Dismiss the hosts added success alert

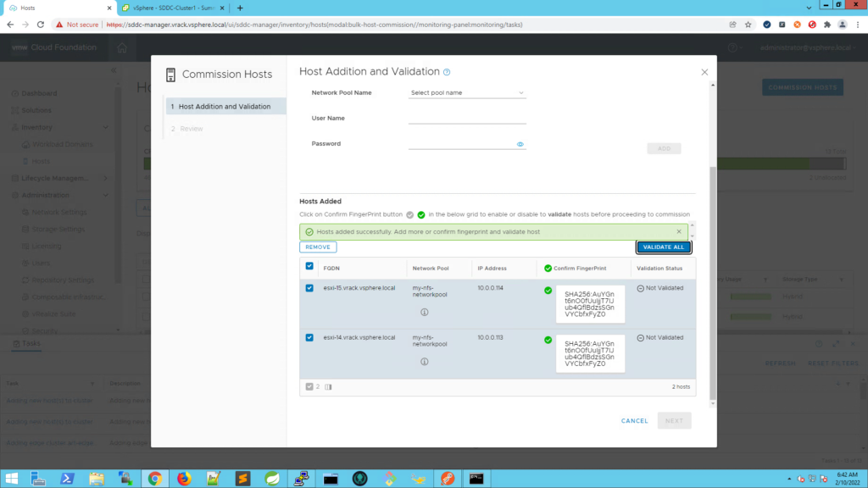(x=679, y=231)
